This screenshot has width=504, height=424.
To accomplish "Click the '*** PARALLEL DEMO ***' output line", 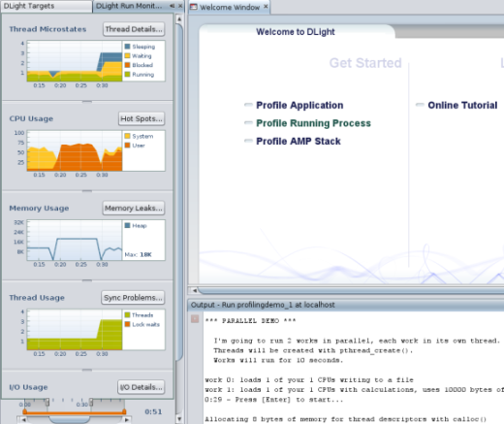I will click(250, 321).
